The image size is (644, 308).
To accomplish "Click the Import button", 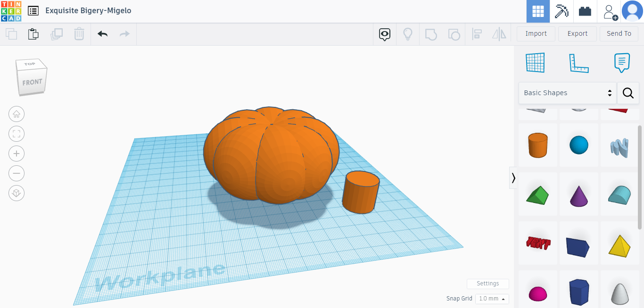I will point(536,34).
